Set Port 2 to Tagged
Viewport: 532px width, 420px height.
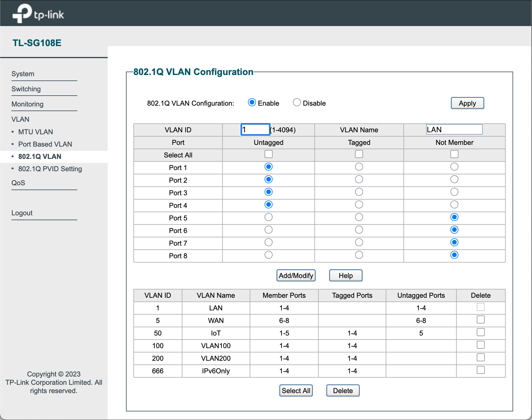pos(359,180)
